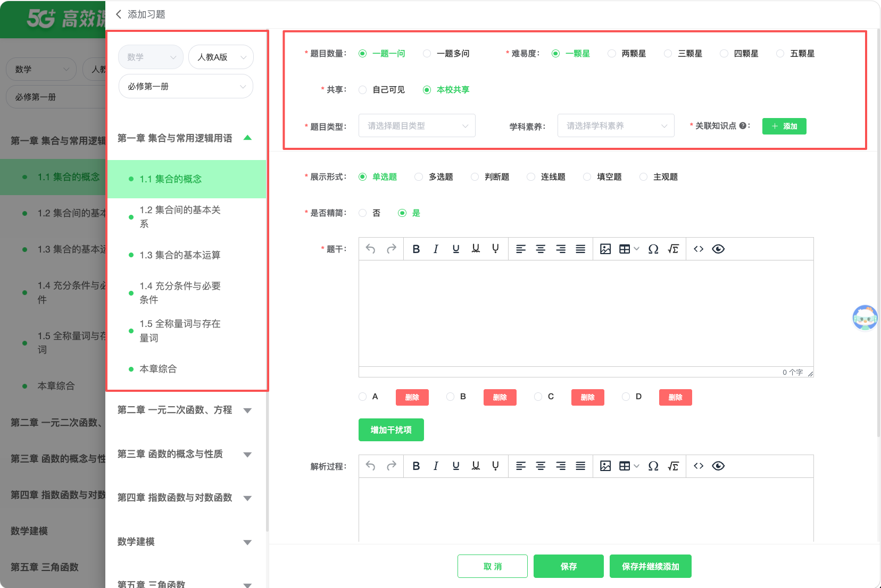This screenshot has width=881, height=588.
Task: Select 多选题 as display format
Action: tap(419, 177)
